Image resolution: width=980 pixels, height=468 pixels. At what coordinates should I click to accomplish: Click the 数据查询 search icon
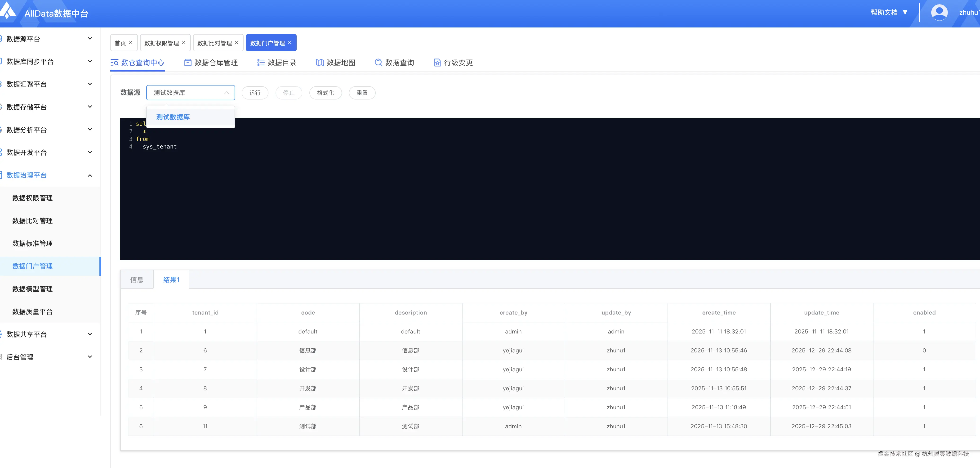tap(379, 62)
